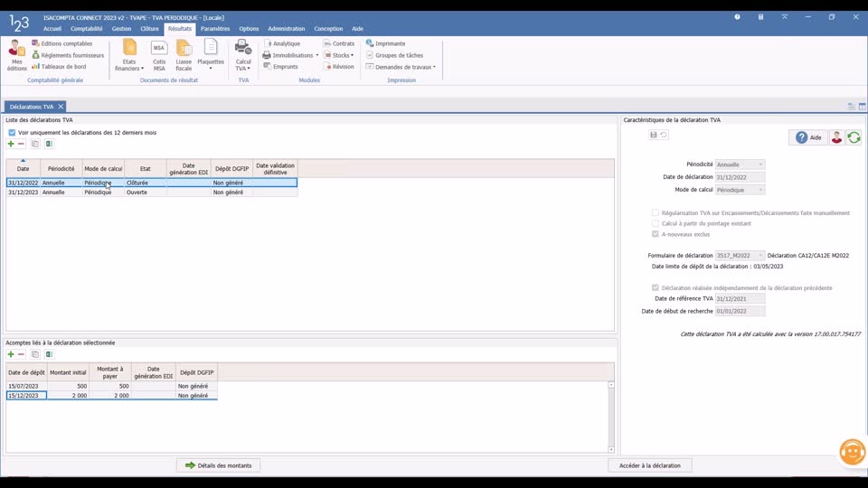Toggle Régularisation TVA sur Encaissements checkbox
Screen dimensions: 868x488
tap(656, 212)
